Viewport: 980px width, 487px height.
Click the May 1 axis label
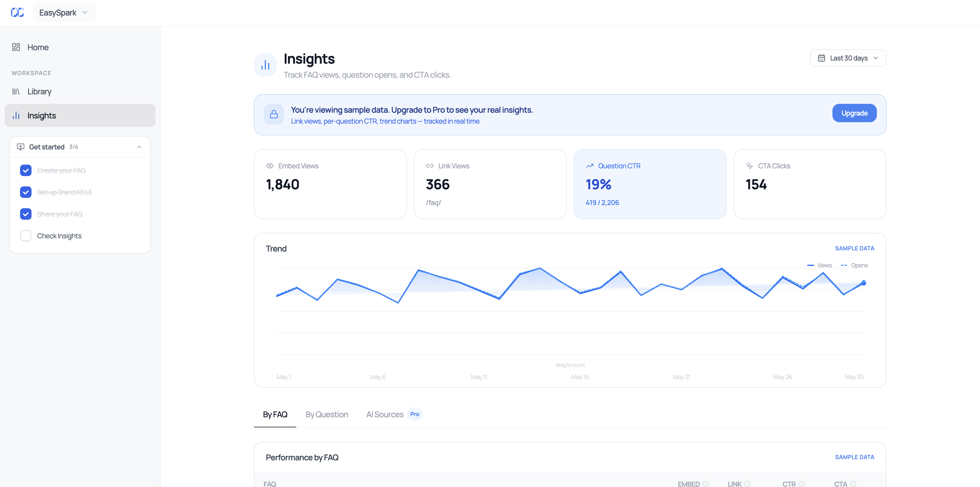(x=283, y=377)
